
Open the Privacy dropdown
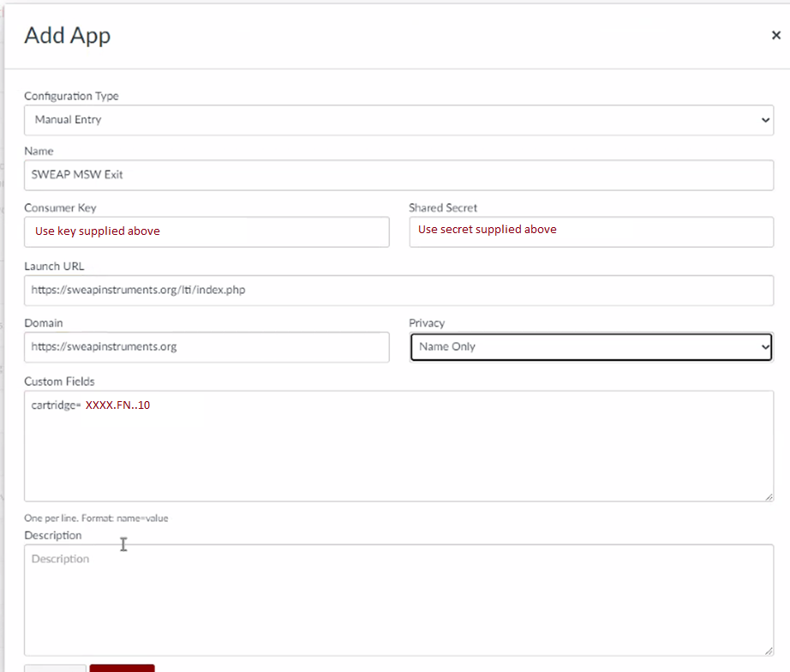pos(591,347)
